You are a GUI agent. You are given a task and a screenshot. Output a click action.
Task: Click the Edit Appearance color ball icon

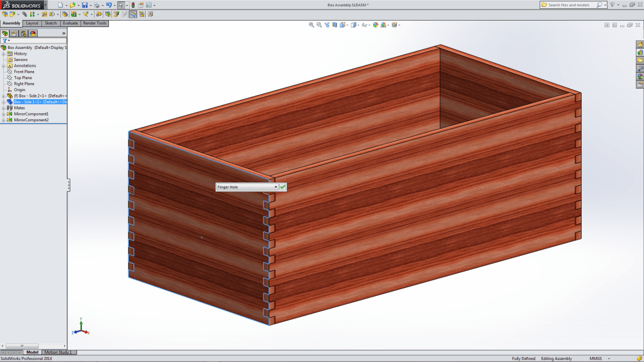pos(375,25)
